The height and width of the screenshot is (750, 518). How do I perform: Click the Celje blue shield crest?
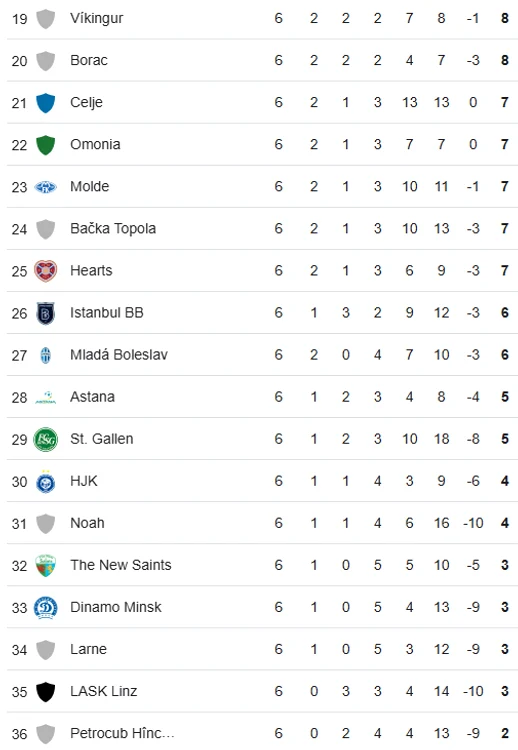(x=45, y=103)
